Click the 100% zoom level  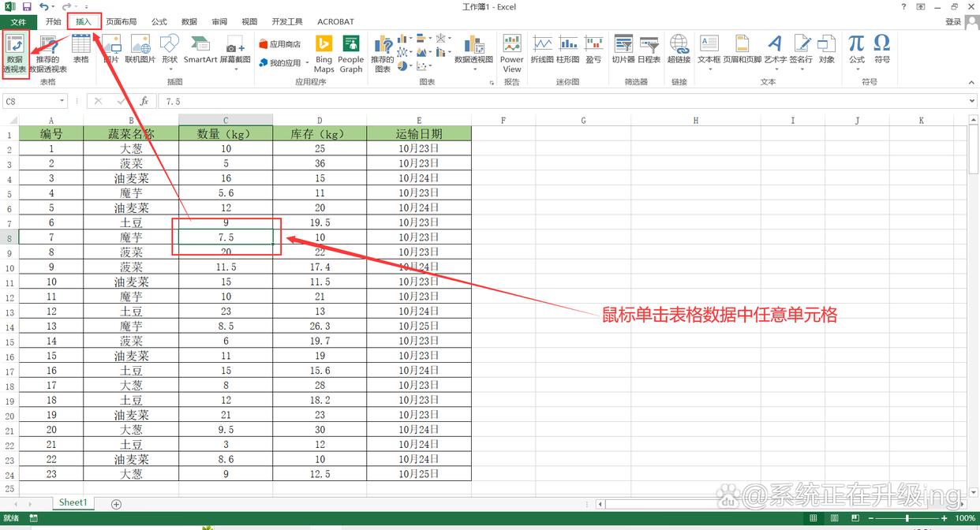(x=965, y=518)
